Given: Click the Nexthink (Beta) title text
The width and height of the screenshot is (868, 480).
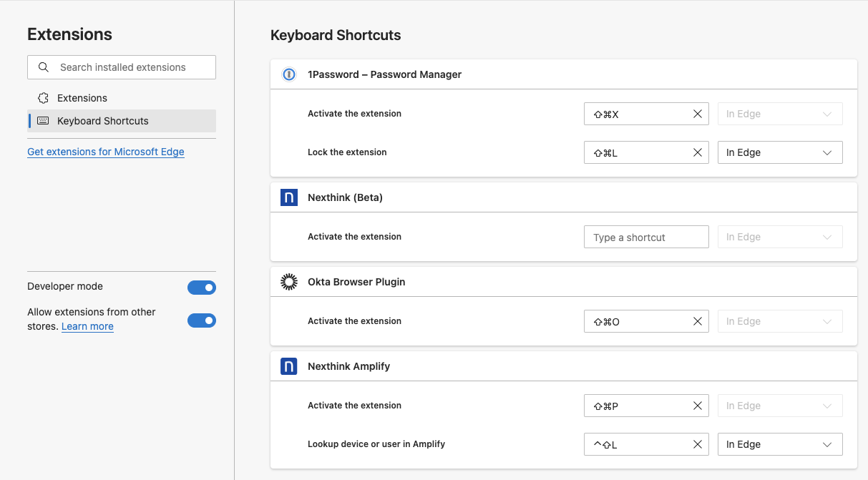Looking at the screenshot, I should (x=345, y=197).
